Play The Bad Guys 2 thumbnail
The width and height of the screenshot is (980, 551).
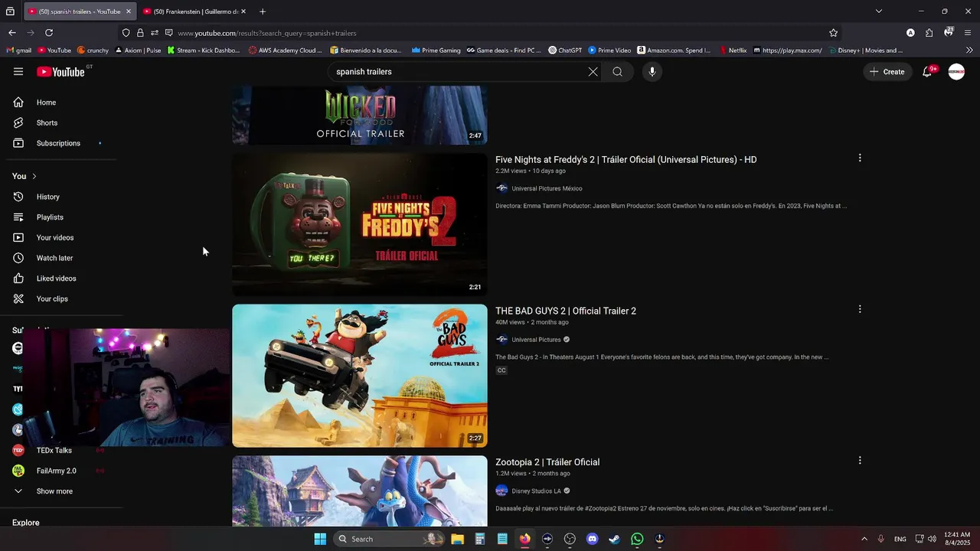pyautogui.click(x=359, y=376)
